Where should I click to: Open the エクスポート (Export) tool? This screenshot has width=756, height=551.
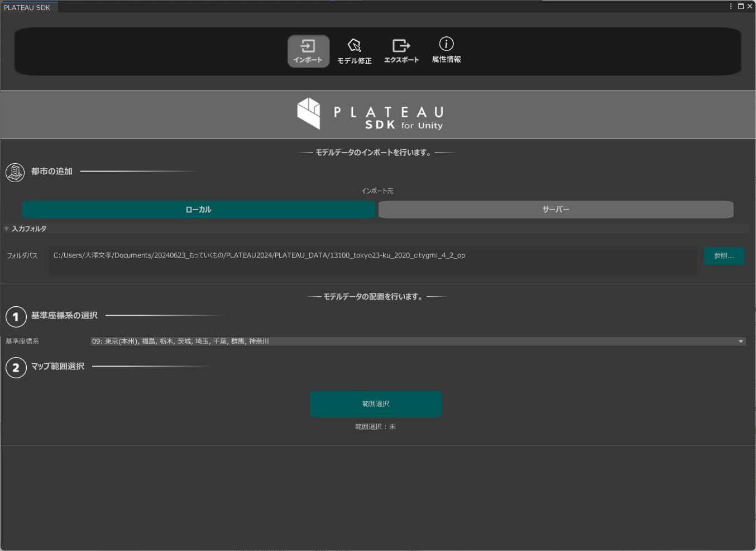401,51
